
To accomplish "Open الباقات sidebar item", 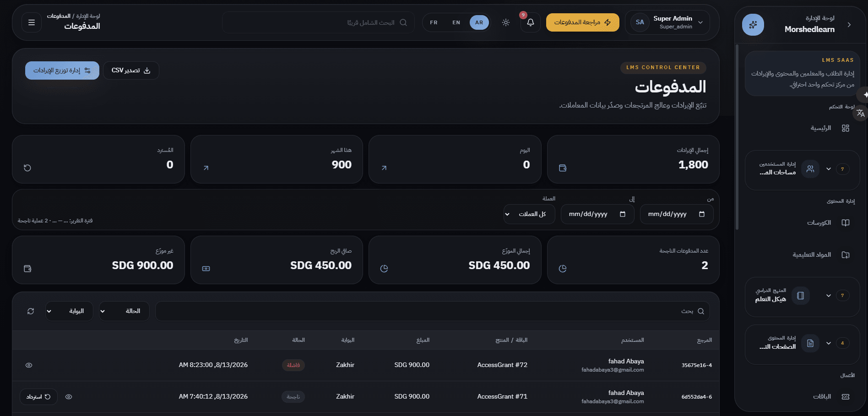I will coord(822,397).
